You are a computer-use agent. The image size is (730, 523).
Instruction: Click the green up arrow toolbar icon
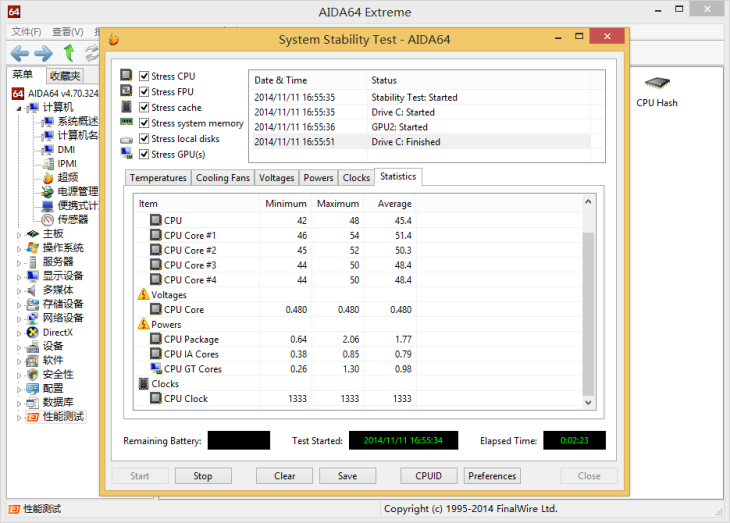[69, 53]
